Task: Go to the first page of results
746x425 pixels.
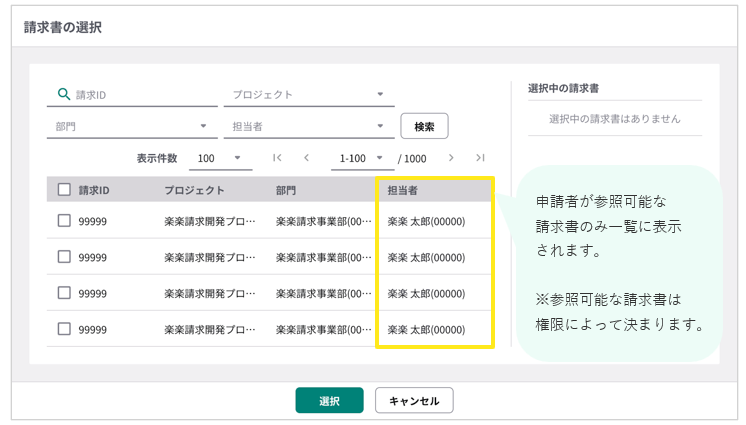Action: coord(277,158)
